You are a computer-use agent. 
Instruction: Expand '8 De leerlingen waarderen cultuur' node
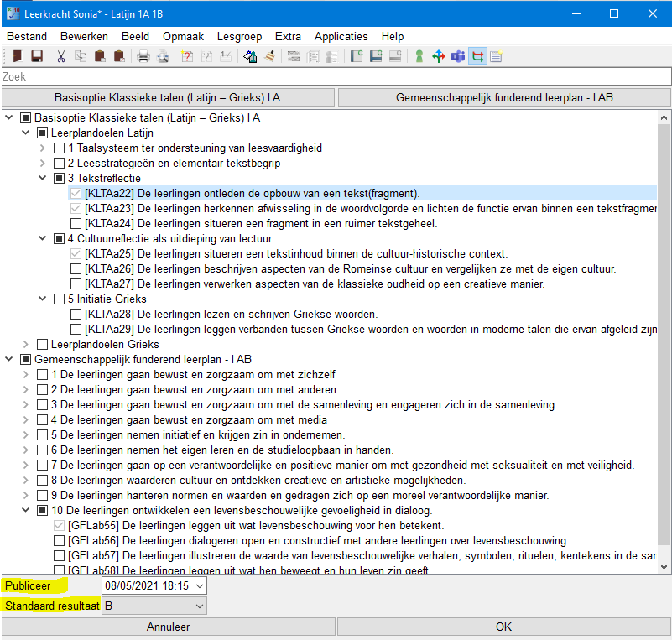[26, 481]
